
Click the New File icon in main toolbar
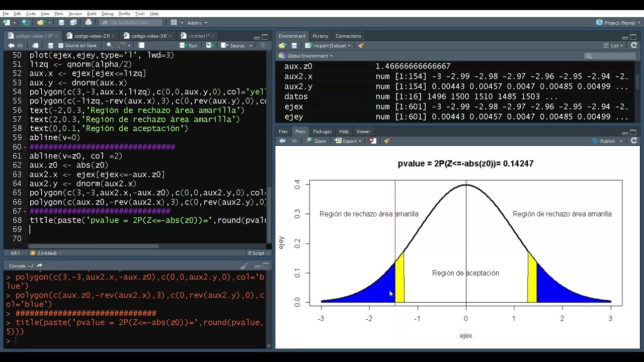coord(7,23)
